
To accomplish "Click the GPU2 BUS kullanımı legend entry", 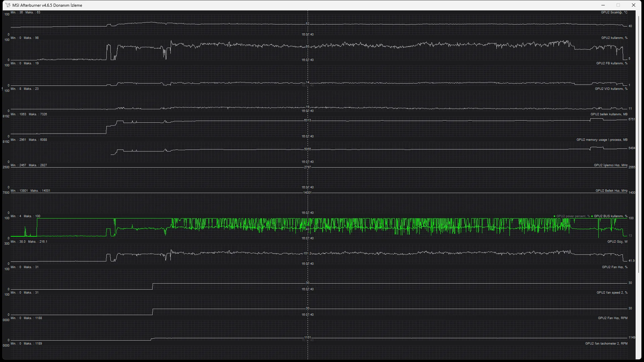I will (x=610, y=216).
